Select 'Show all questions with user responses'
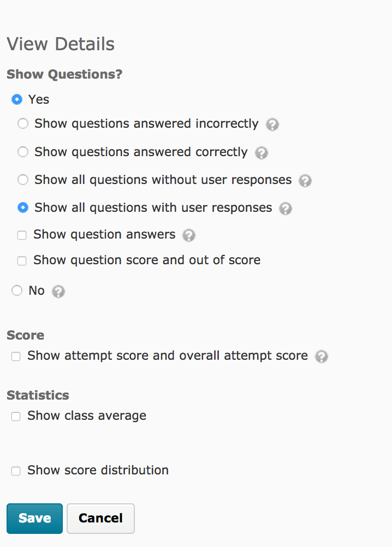392x547 pixels. (x=23, y=207)
